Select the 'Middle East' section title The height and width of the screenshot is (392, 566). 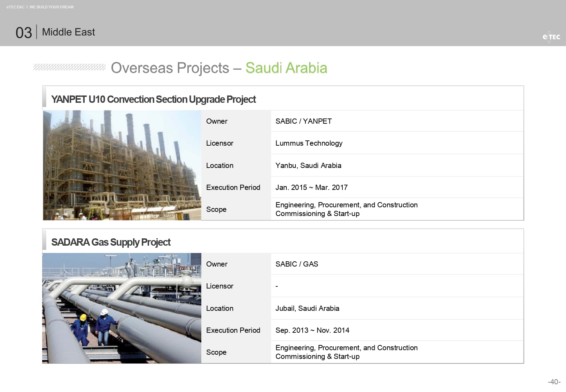(x=68, y=32)
